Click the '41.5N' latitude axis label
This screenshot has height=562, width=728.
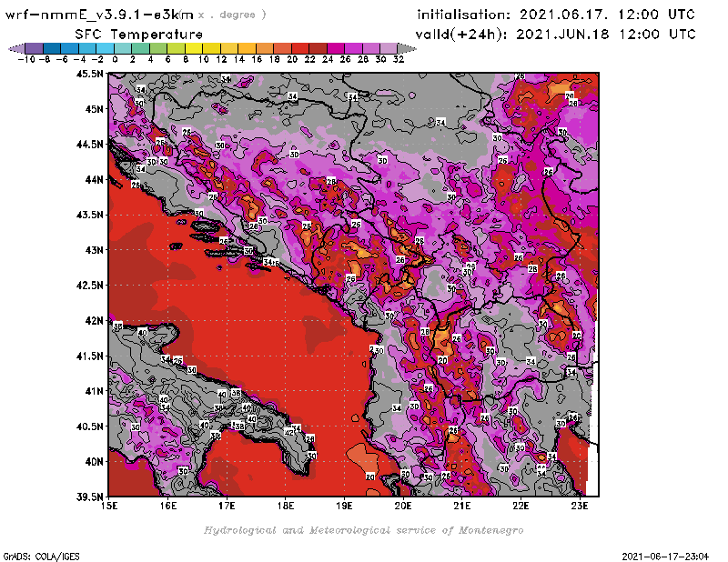click(89, 356)
